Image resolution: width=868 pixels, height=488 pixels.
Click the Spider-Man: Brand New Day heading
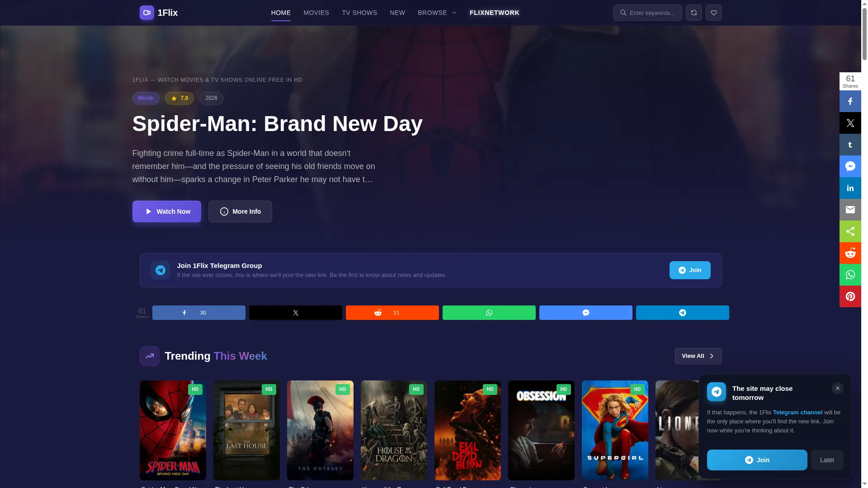[x=278, y=124]
